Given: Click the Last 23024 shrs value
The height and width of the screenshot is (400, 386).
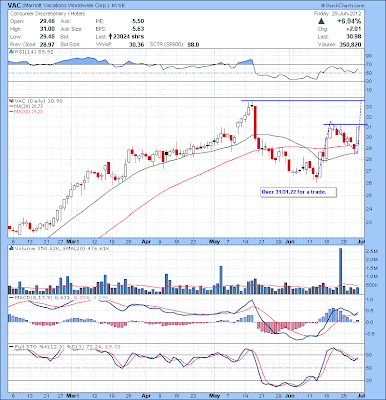Looking at the screenshot, I should click(129, 37).
